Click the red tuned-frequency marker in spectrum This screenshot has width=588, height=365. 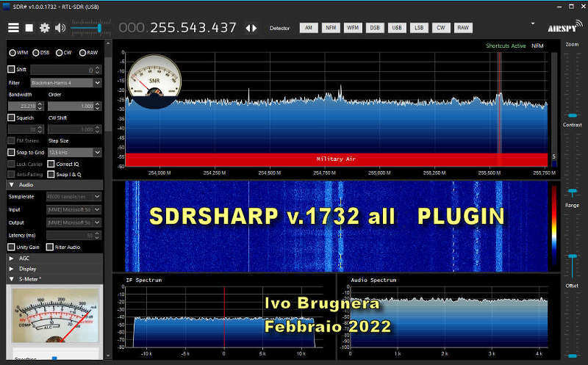[x=500, y=103]
